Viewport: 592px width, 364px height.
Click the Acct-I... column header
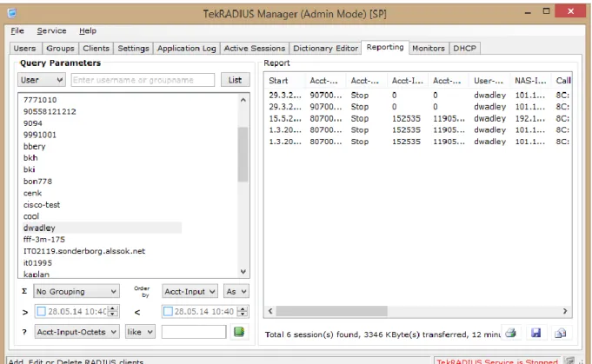coord(408,80)
